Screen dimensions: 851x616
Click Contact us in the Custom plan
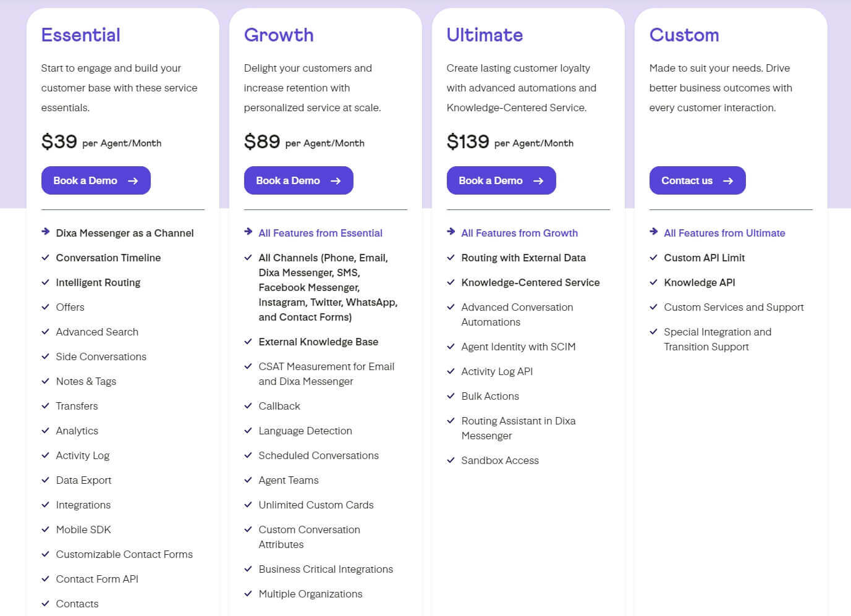click(697, 180)
